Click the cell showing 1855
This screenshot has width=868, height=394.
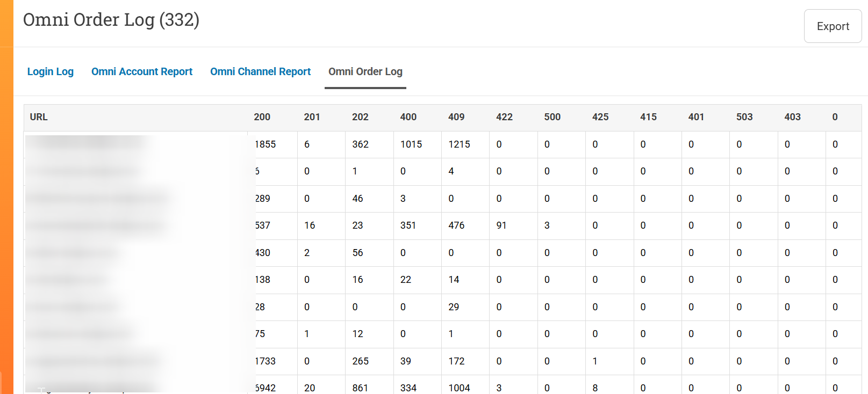point(266,144)
